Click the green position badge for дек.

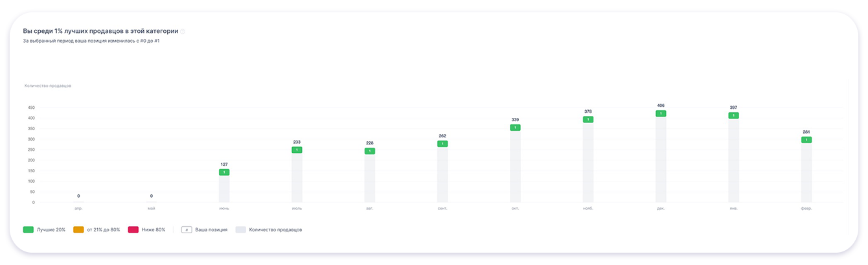[x=661, y=113]
